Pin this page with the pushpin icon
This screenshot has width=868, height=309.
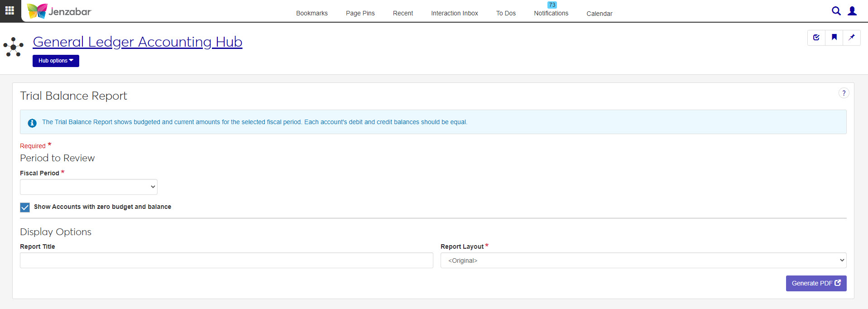(851, 38)
